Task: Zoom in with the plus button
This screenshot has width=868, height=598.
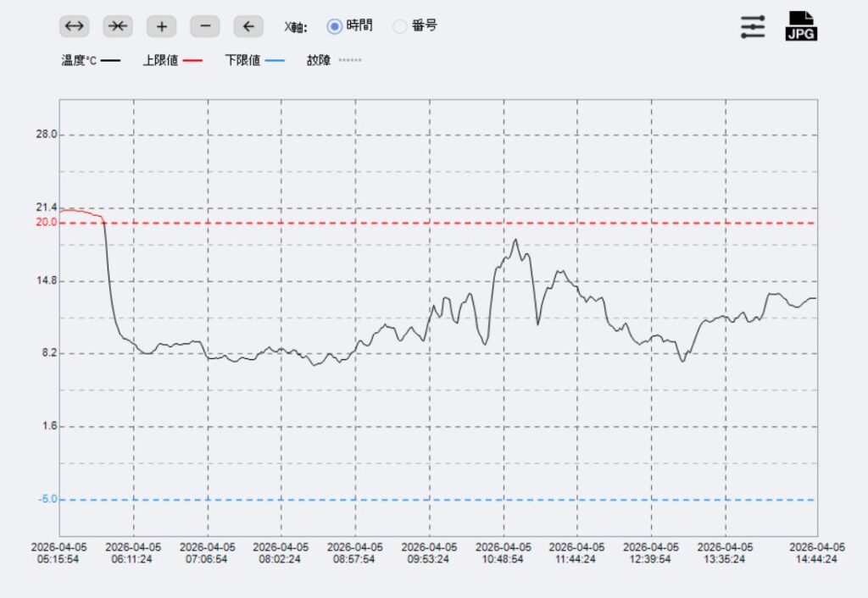Action: click(x=161, y=26)
